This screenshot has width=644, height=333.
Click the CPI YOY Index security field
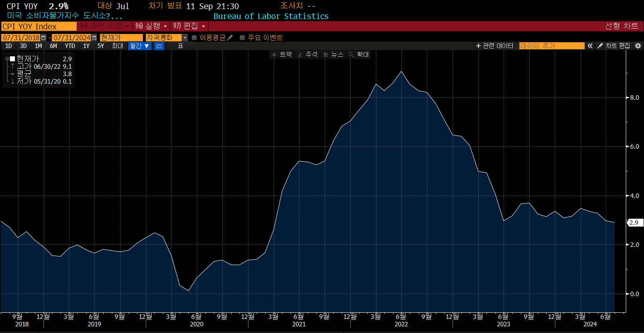[x=39, y=26]
